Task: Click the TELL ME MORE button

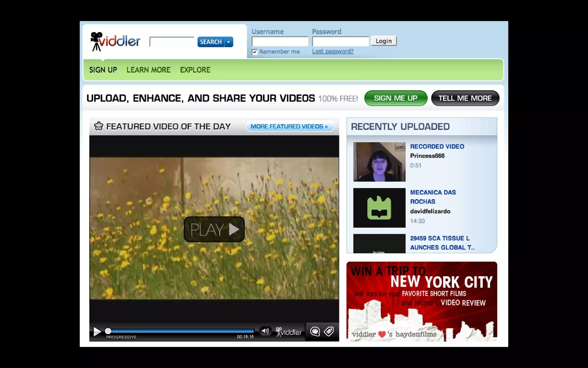Action: (x=465, y=98)
